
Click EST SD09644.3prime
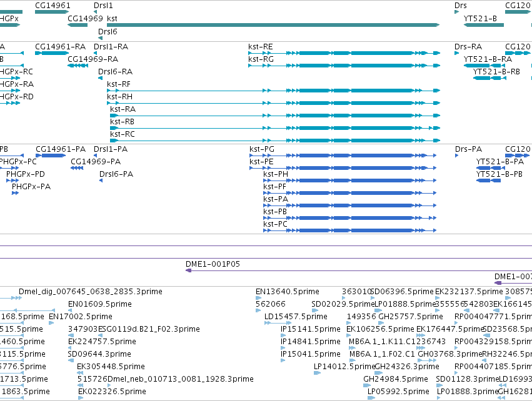tap(99, 354)
